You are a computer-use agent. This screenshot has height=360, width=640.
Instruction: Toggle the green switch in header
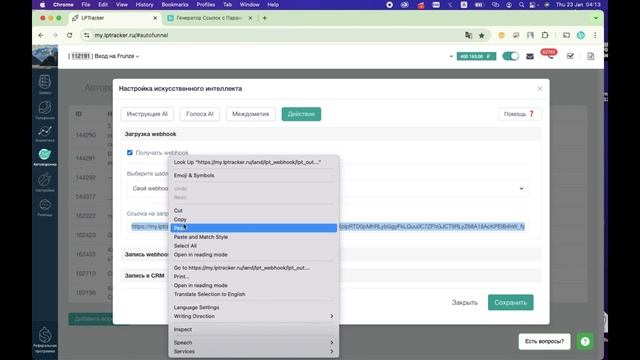click(510, 56)
